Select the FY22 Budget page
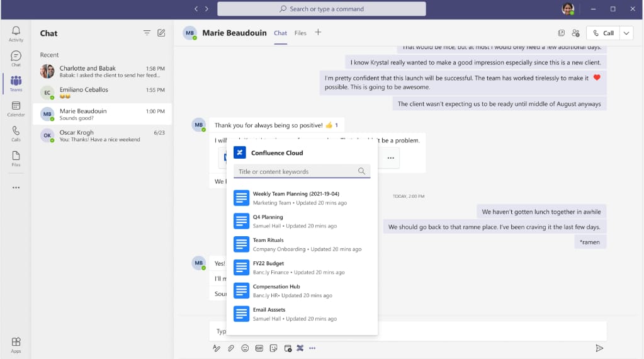 pyautogui.click(x=302, y=268)
